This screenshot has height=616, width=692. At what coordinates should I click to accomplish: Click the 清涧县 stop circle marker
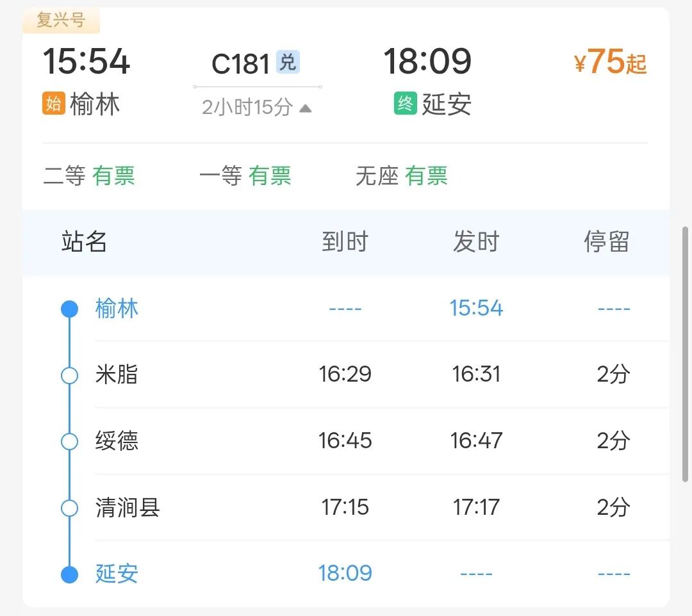coord(69,508)
